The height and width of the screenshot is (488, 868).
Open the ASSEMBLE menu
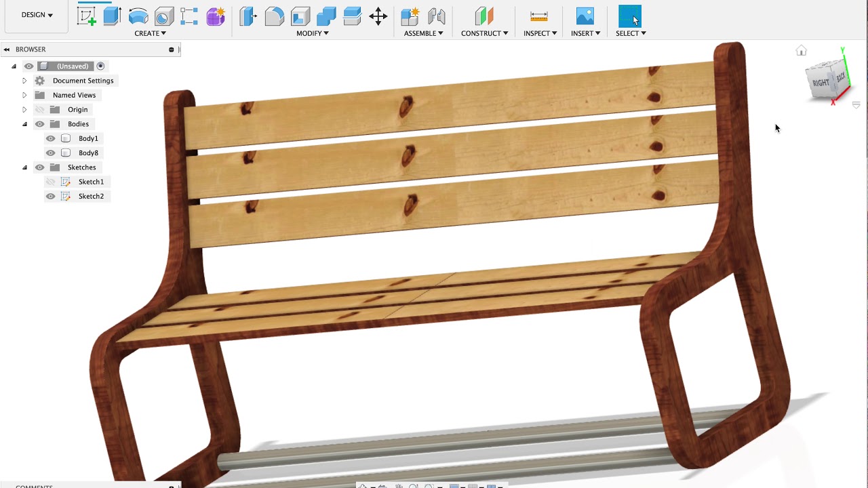click(x=423, y=33)
